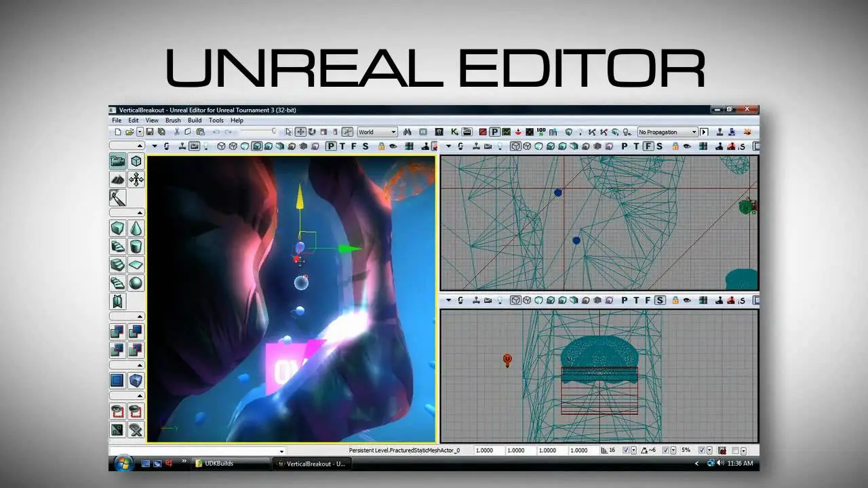
Task: Open the dropdown arrow beside the open-file icon
Action: click(140, 132)
